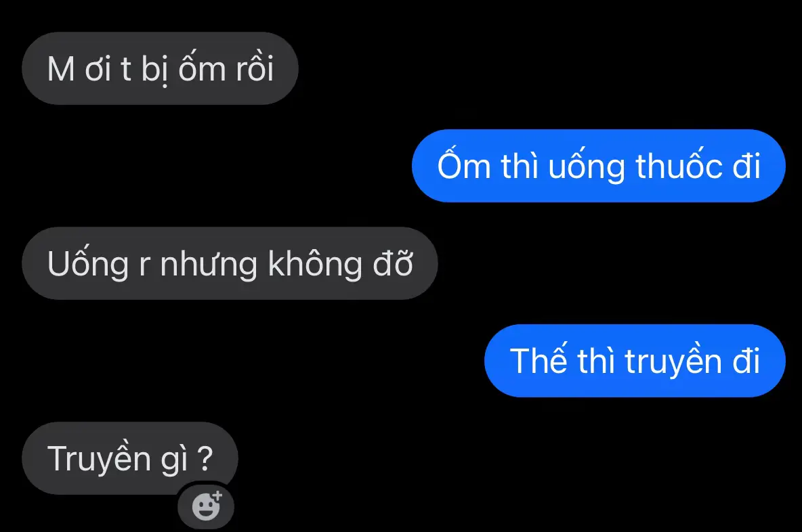Select the blue bubble "Ốm thì uống thuốc đi"
802x532 pixels.
(598, 166)
